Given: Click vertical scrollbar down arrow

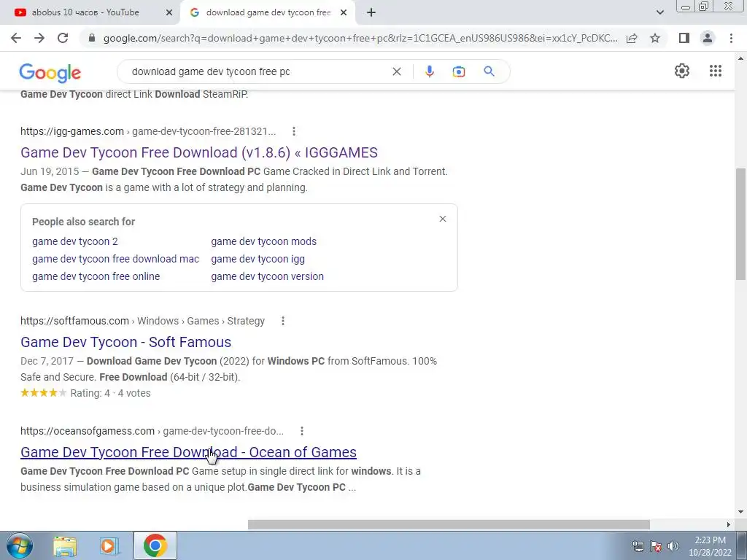Looking at the screenshot, I should point(741,512).
